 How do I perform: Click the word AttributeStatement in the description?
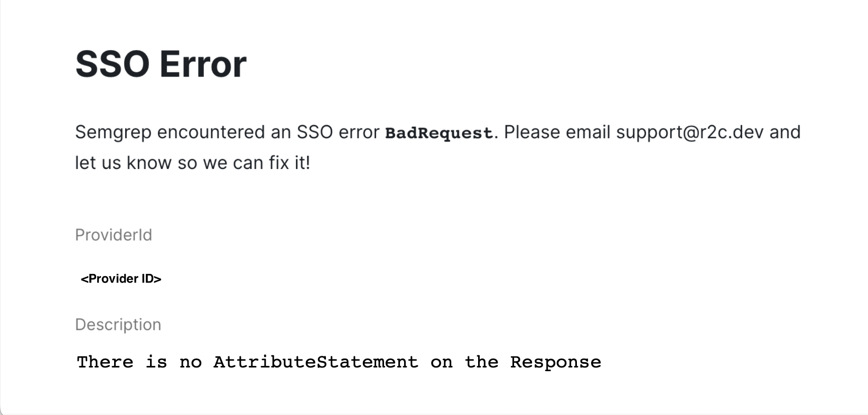tap(315, 362)
